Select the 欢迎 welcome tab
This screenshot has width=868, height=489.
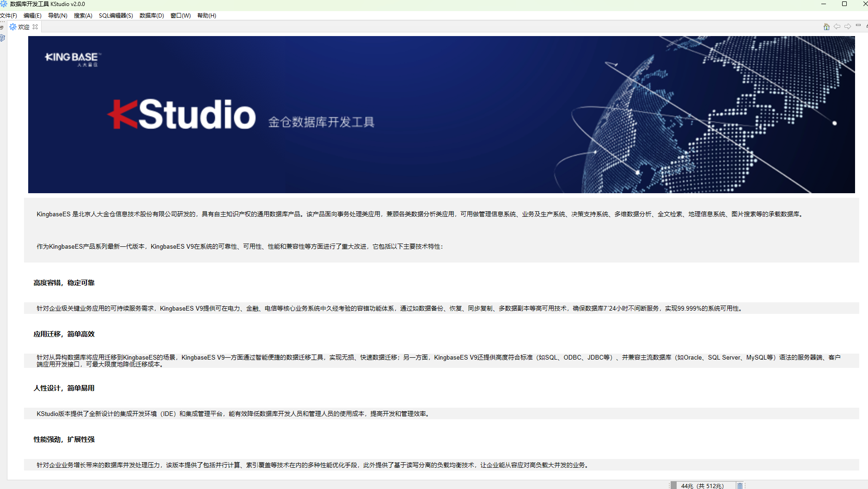tap(24, 27)
